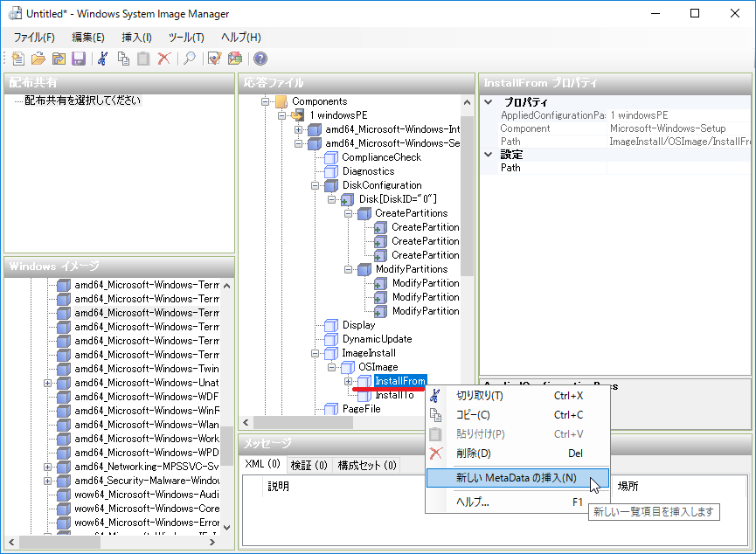Image resolution: width=756 pixels, height=554 pixels.
Task: Click the 説明 column header in messages
Action: (279, 486)
